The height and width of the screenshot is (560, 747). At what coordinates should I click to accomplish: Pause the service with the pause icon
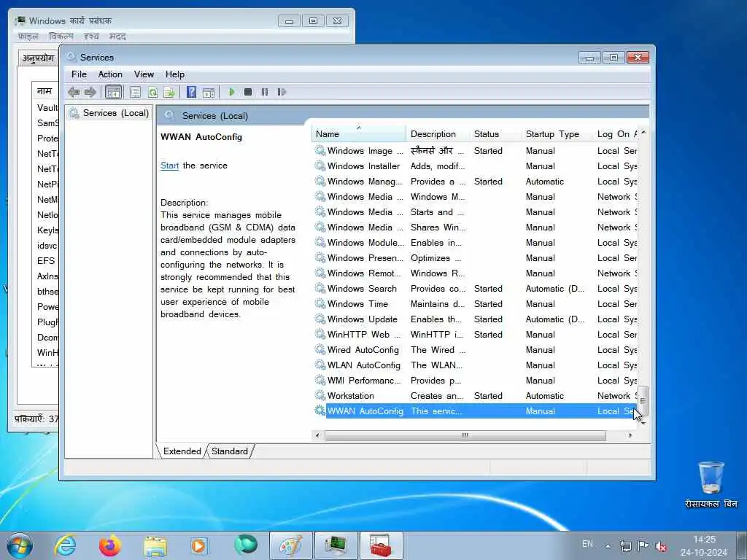265,92
